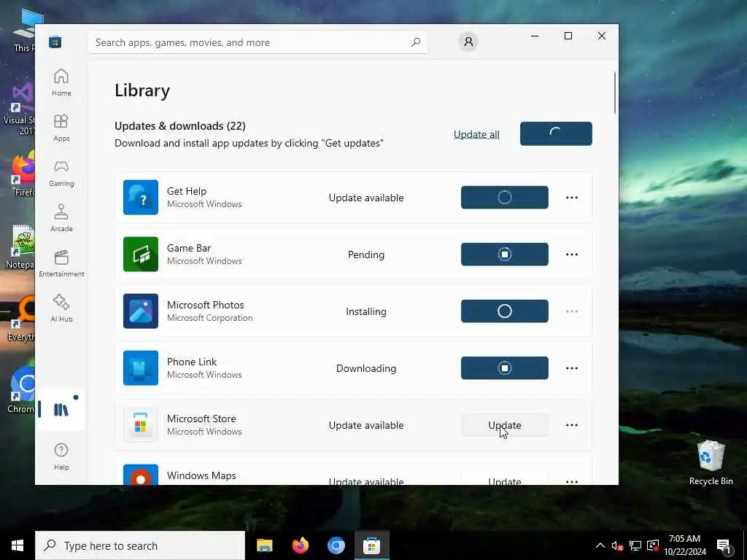This screenshot has height=560, width=747.
Task: Stop the Game Bar pending update
Action: coord(505,254)
